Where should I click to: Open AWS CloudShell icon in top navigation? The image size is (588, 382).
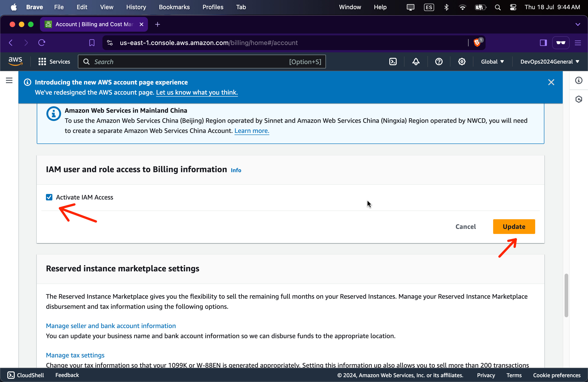coord(393,62)
